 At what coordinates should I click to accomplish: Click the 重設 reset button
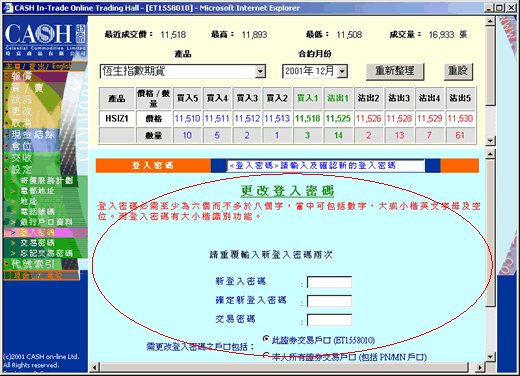tap(458, 71)
